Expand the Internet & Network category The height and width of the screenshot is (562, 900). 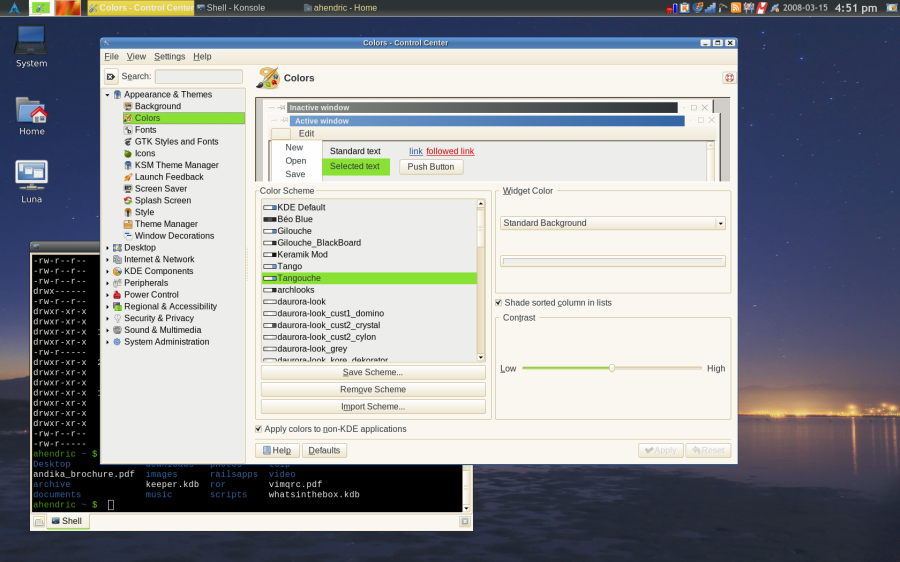coord(107,259)
